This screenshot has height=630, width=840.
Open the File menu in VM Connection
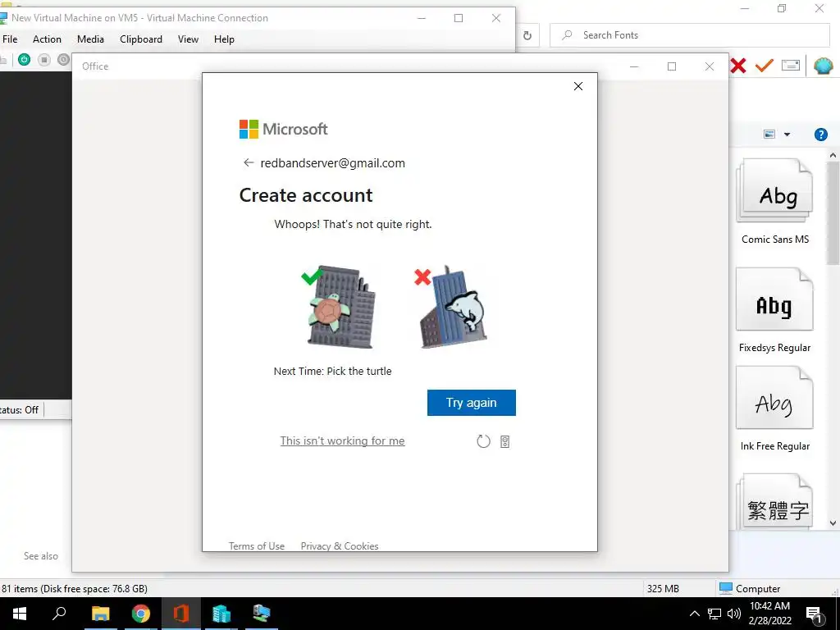point(10,39)
